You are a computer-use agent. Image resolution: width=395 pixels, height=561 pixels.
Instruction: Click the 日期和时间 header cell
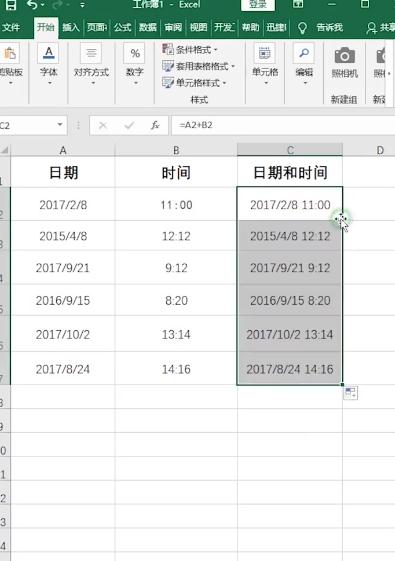(x=290, y=172)
